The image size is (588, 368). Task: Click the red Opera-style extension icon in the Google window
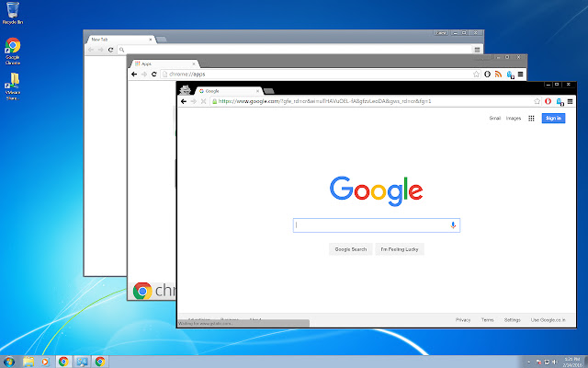click(548, 101)
